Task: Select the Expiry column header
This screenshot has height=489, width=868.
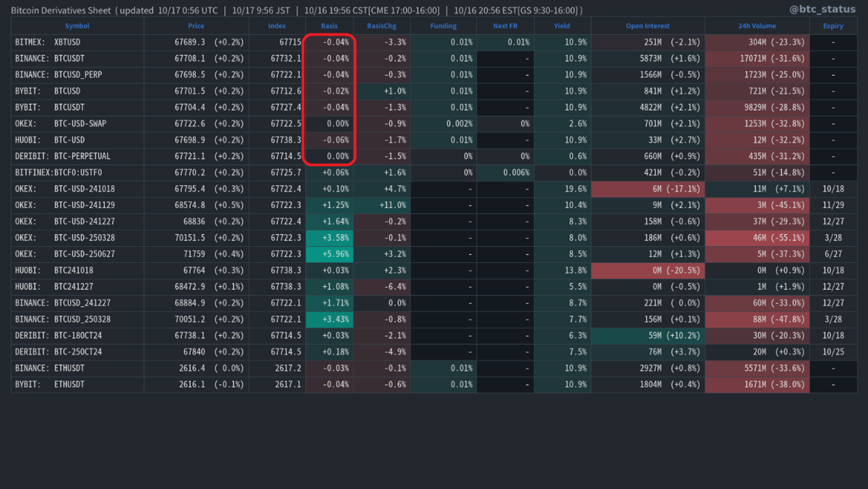Action: pyautogui.click(x=833, y=26)
